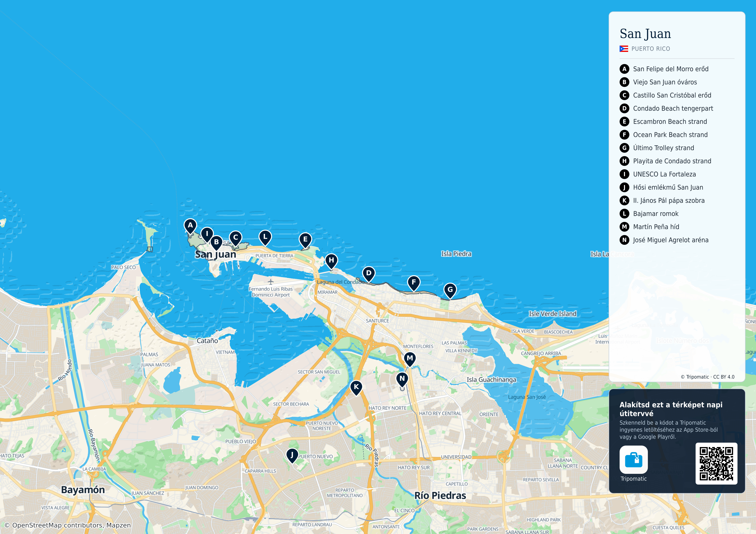756x534 pixels.
Task: Select map pin D at Condado Beach
Action: (369, 274)
